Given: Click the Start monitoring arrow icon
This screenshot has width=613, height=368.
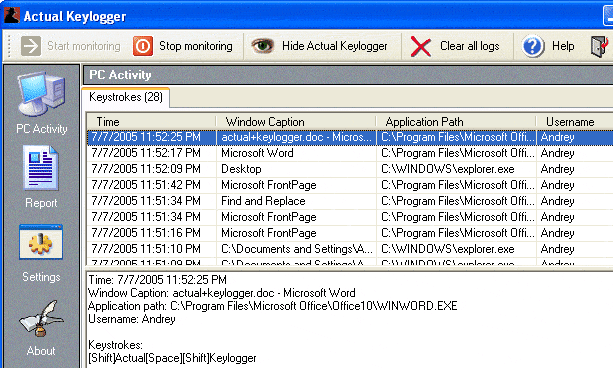Looking at the screenshot, I should (x=31, y=46).
